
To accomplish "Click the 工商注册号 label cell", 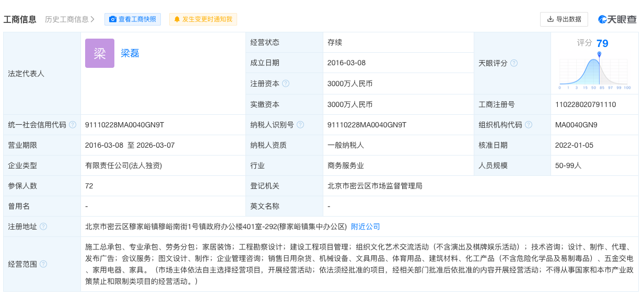I will click(512, 104).
